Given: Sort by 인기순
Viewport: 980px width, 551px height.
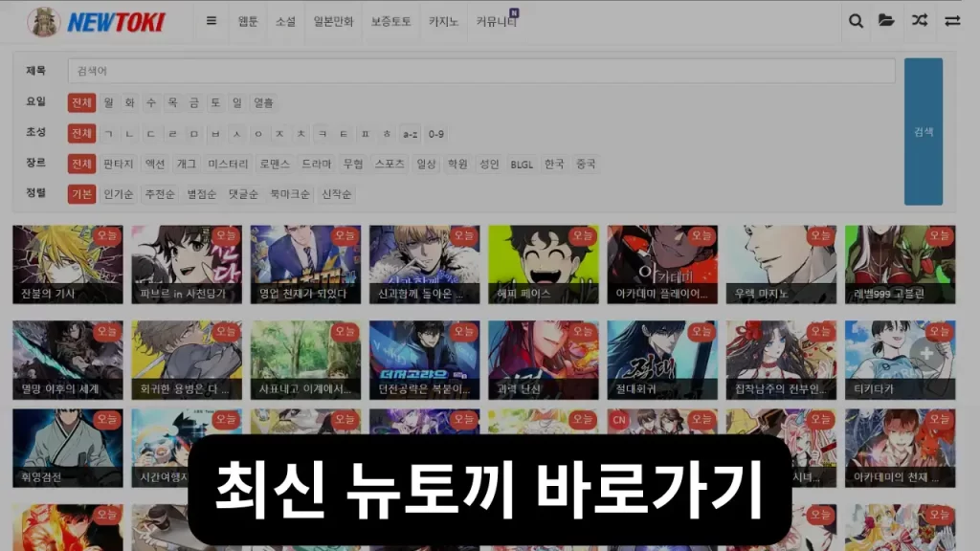Looking at the screenshot, I should point(118,194).
